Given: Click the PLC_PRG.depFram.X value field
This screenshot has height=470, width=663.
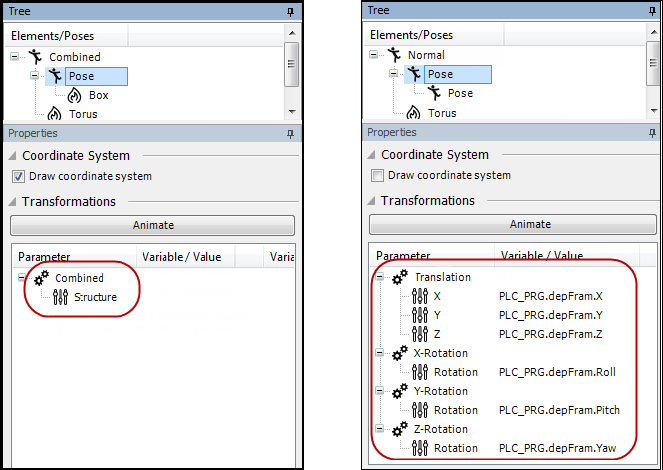Looking at the screenshot, I should point(550,296).
